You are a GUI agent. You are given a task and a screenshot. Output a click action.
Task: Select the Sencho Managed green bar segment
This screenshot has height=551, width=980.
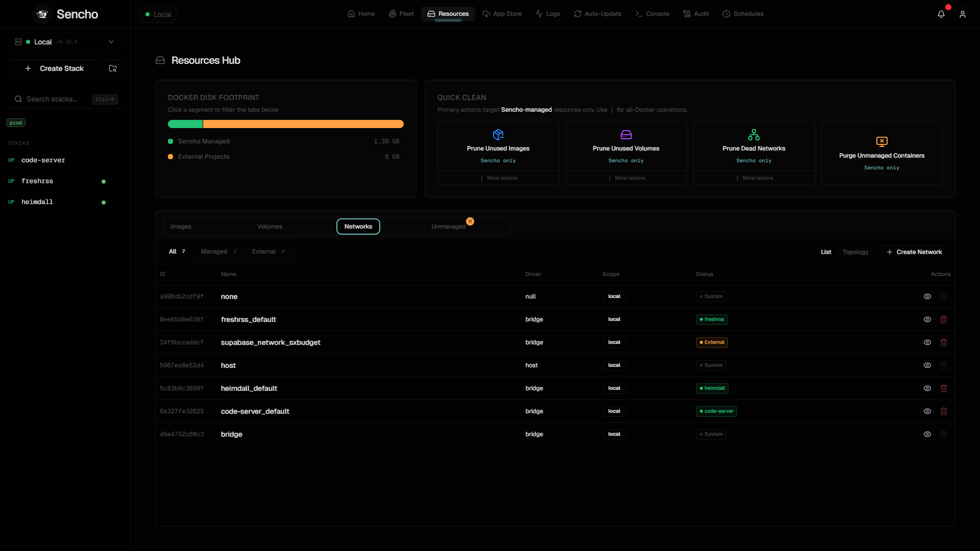[x=185, y=124]
